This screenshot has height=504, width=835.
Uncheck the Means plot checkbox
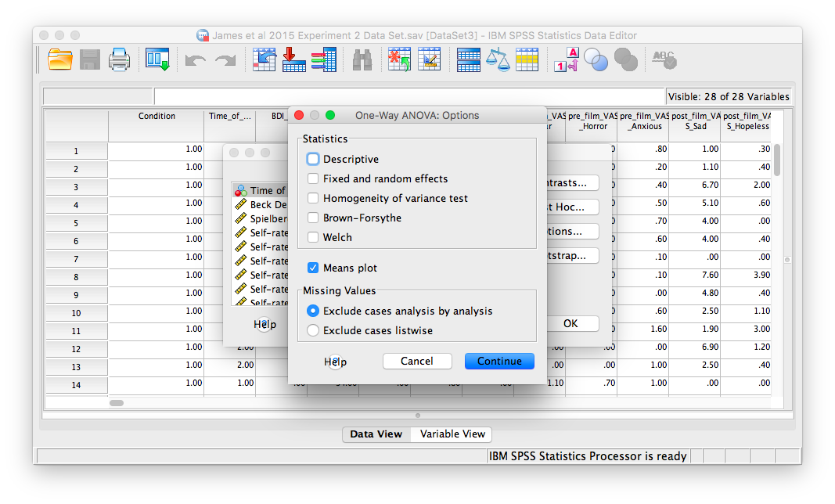coord(313,268)
